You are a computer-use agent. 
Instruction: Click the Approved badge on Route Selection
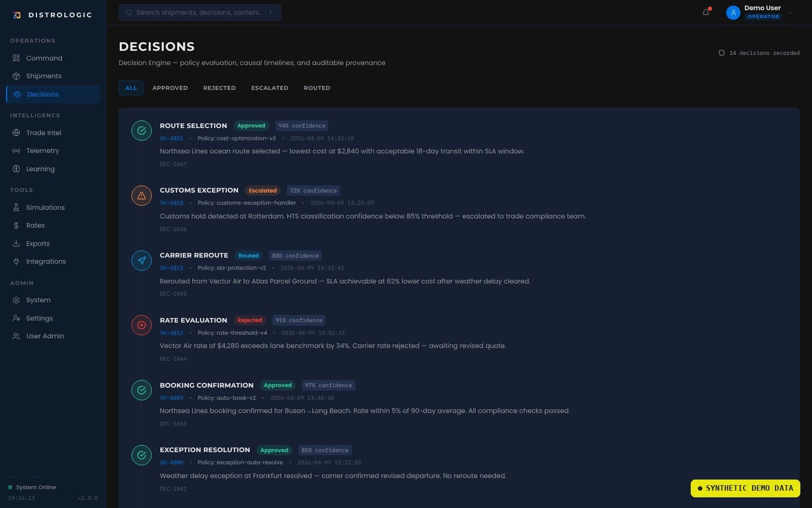coord(251,125)
